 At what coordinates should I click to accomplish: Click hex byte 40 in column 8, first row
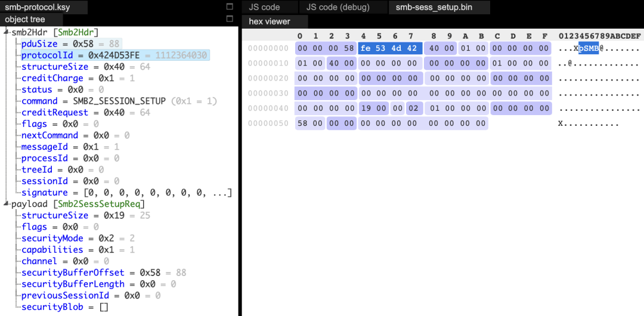pyautogui.click(x=432, y=48)
